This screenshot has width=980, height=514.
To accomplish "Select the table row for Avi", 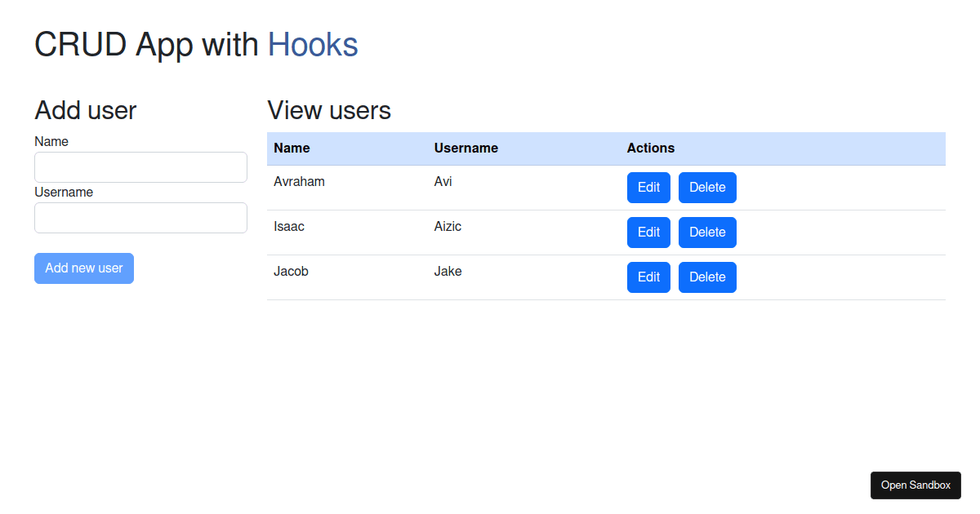I will tap(443, 181).
